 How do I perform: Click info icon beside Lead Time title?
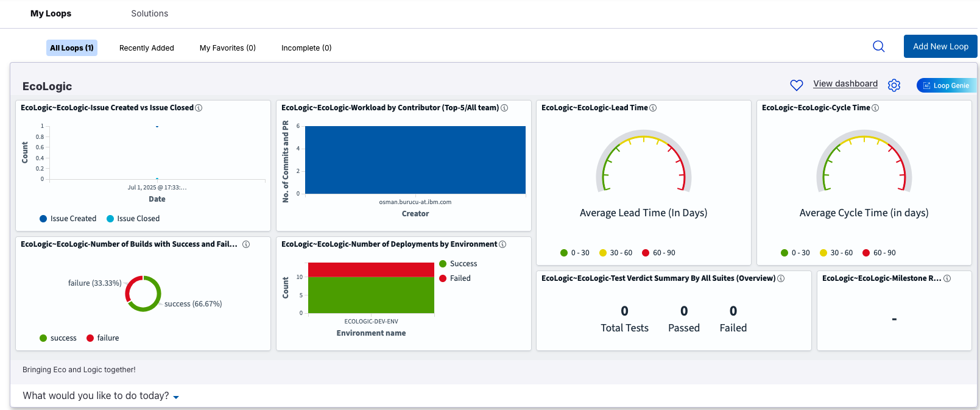click(653, 108)
